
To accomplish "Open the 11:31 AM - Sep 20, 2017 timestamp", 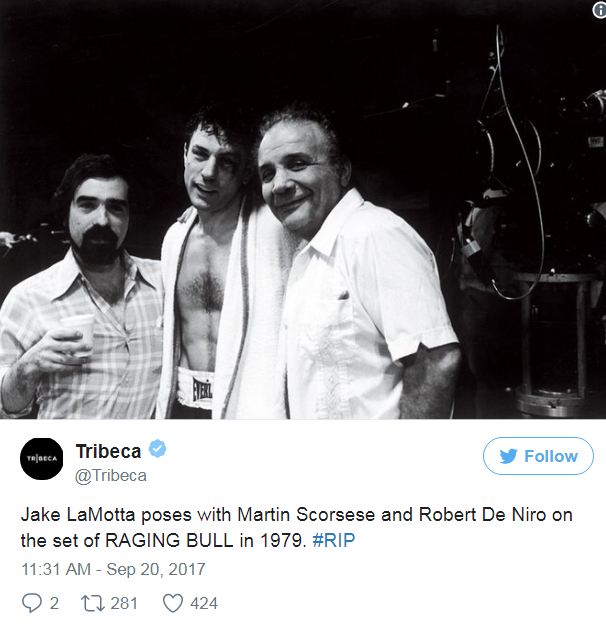I will pyautogui.click(x=113, y=569).
